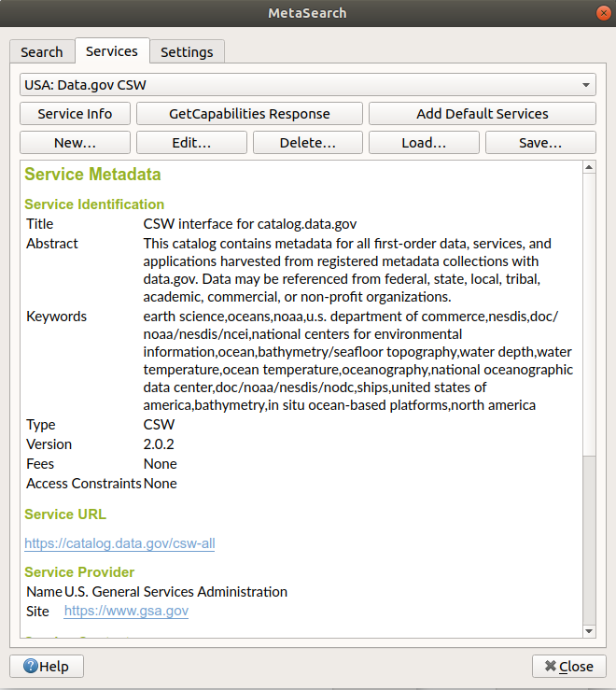Screen dimensions: 616x690
Task: Open the Settings tab
Action: pyautogui.click(x=187, y=52)
